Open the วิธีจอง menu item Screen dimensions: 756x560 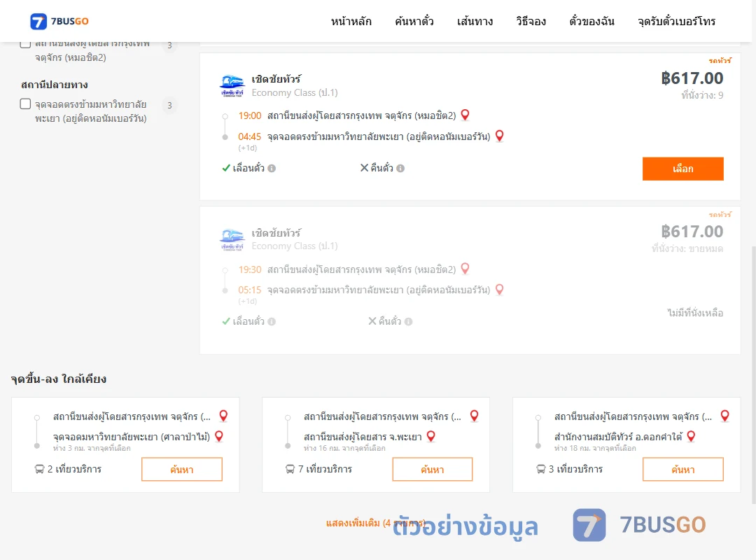[531, 21]
